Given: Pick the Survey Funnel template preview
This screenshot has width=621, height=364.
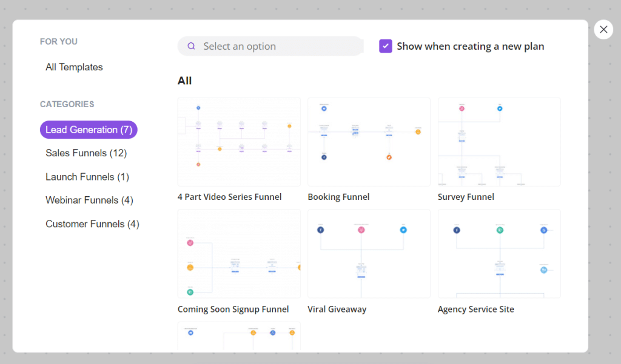Looking at the screenshot, I should [x=499, y=142].
